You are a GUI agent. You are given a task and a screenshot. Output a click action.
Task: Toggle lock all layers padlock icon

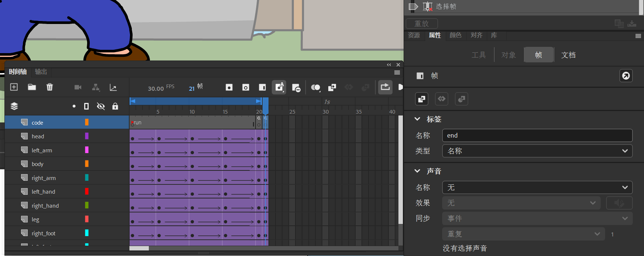point(115,106)
